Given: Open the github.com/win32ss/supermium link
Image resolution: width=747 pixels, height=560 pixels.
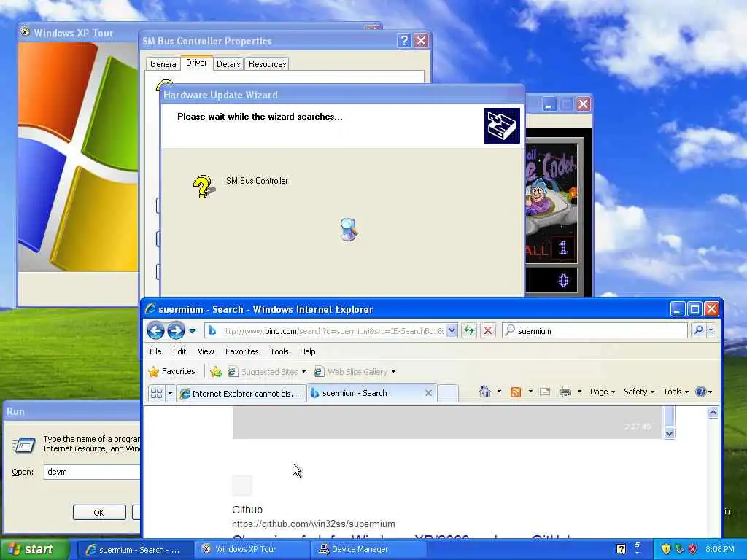Looking at the screenshot, I should point(313,524).
